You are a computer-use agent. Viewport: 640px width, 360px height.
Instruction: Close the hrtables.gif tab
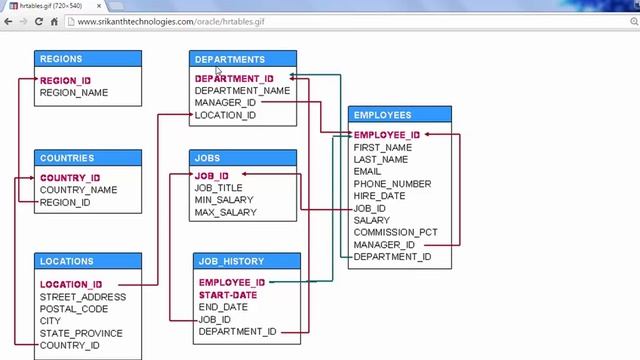[99, 6]
